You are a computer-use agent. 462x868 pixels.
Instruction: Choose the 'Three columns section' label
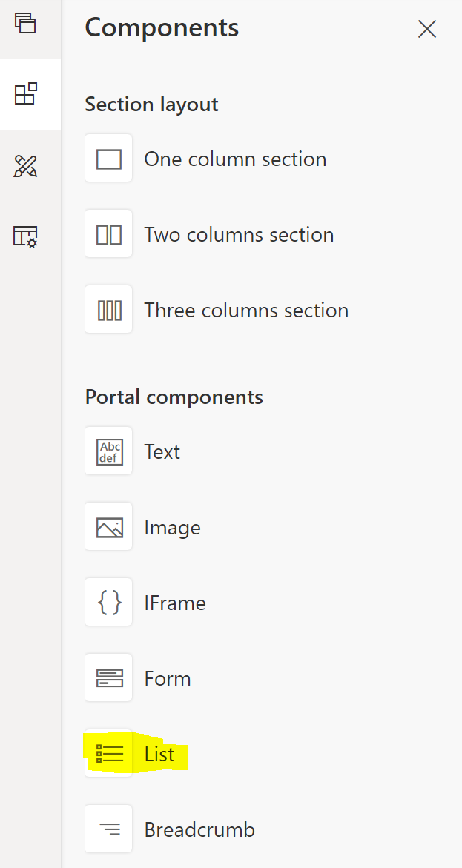click(x=246, y=311)
